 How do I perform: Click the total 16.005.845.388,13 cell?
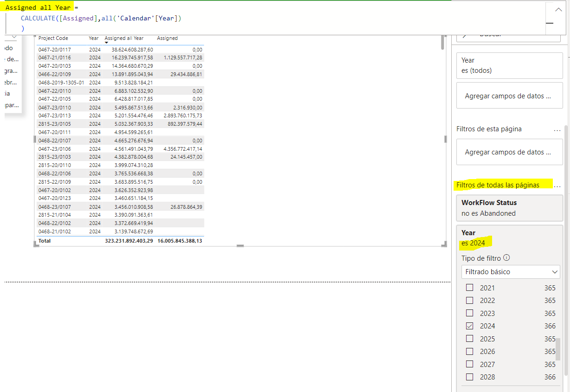click(180, 241)
